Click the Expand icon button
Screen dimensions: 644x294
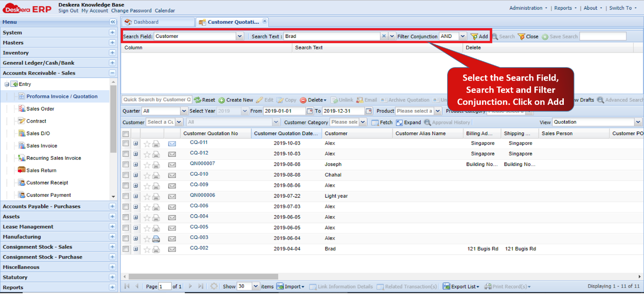409,122
